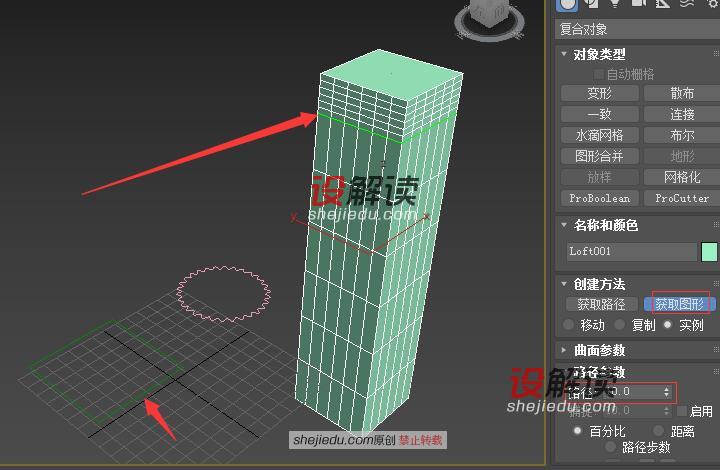720x470 pixels.
Task: Select the 百分比 radio button
Action: 578,431
